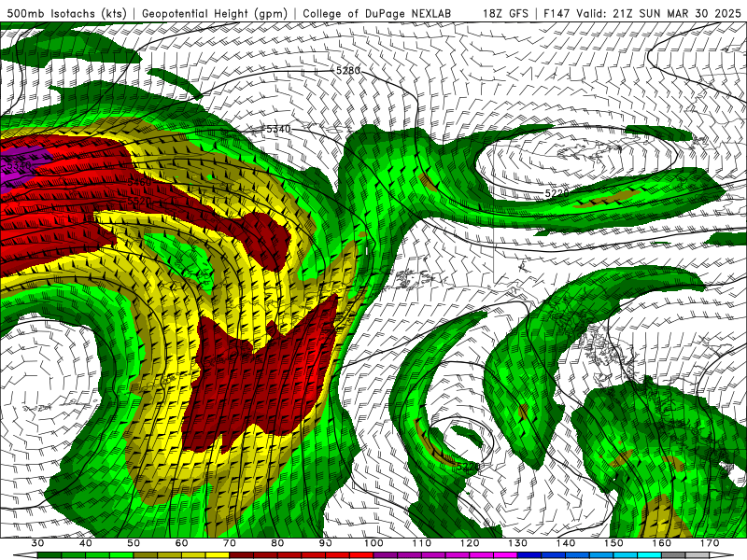Pick the magenta 125-130 kt legend swatch

click(505, 555)
